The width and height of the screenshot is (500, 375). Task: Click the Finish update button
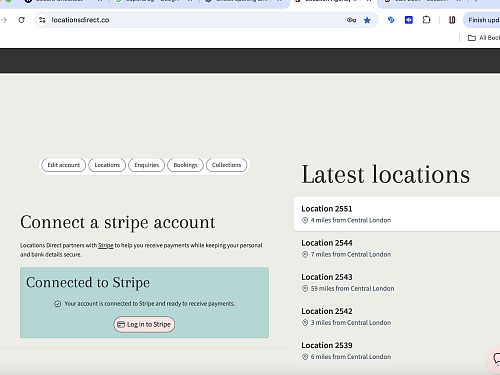tap(482, 20)
